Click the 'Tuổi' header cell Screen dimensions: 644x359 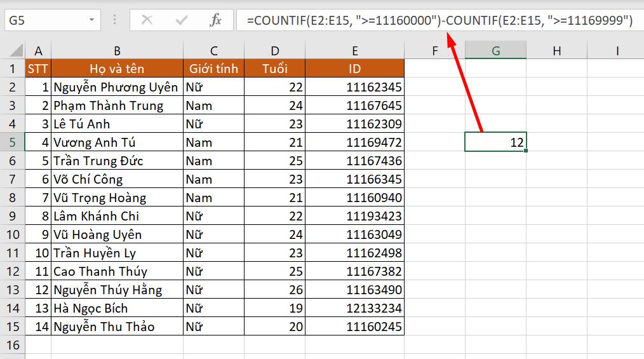coord(275,68)
